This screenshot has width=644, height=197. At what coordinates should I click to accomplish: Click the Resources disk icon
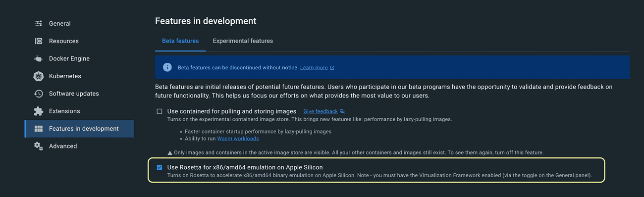tap(39, 41)
